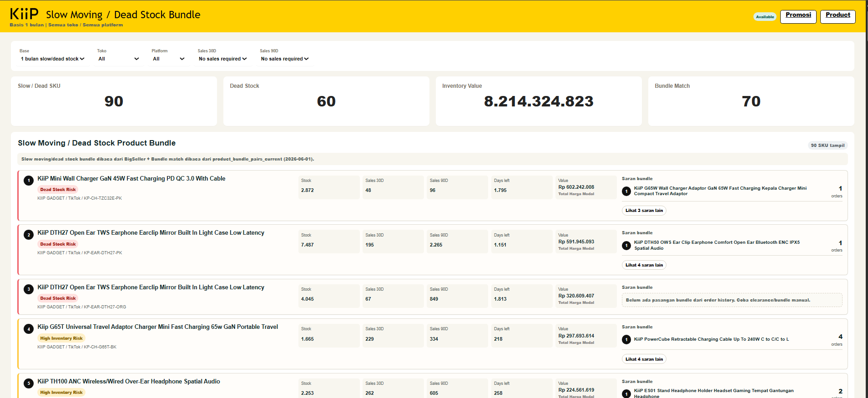868x398 pixels.
Task: Click the Available status badge
Action: pyautogui.click(x=765, y=17)
